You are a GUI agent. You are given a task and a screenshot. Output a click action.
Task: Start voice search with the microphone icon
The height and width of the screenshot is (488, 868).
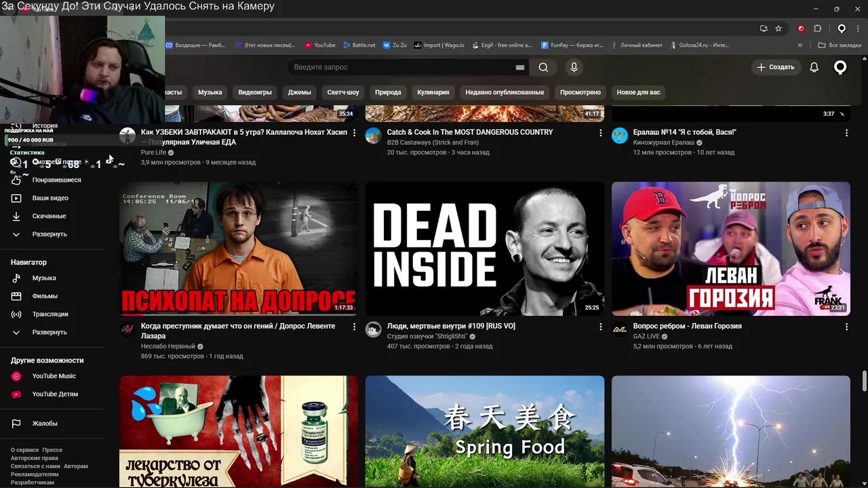(x=574, y=67)
